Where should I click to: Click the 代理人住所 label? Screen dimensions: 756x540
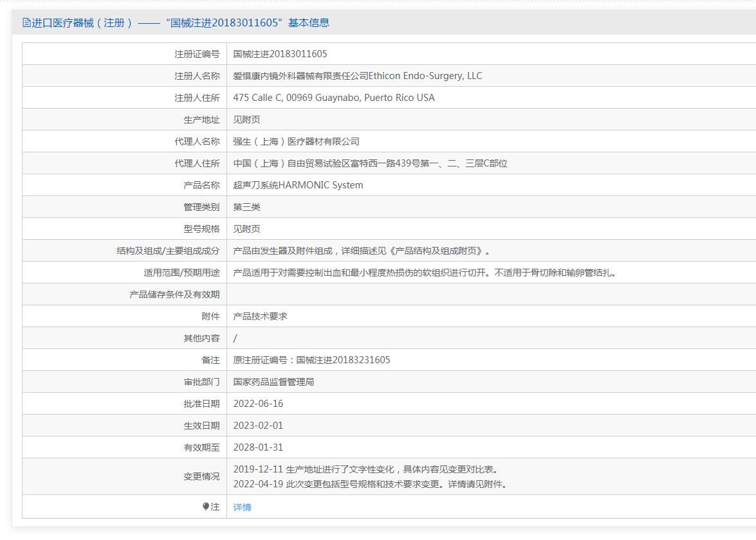click(x=197, y=163)
